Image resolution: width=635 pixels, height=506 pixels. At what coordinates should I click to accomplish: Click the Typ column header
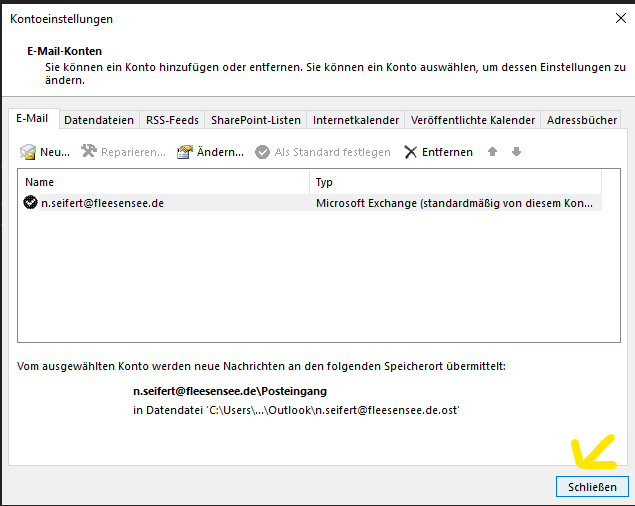coord(456,182)
